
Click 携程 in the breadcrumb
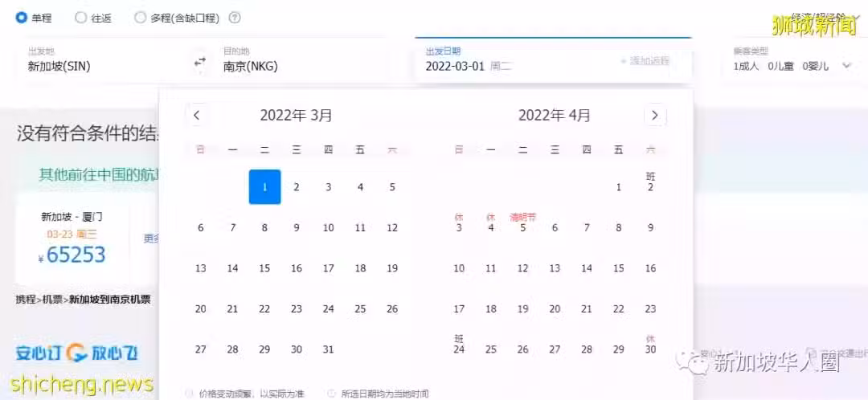[25, 300]
